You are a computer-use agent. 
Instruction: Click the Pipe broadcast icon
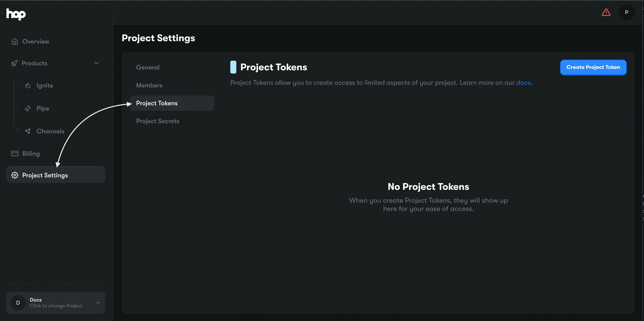coord(28,108)
